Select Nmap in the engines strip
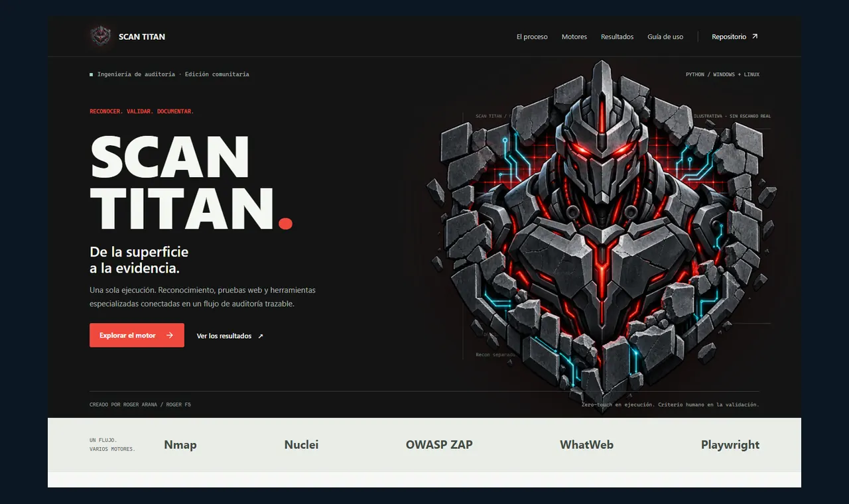Image resolution: width=849 pixels, height=504 pixels. 180,445
